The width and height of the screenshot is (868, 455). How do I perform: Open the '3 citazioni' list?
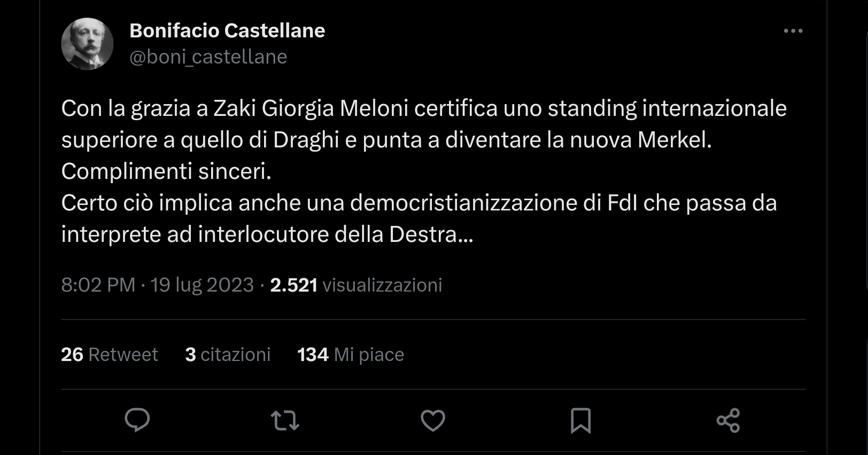[227, 354]
